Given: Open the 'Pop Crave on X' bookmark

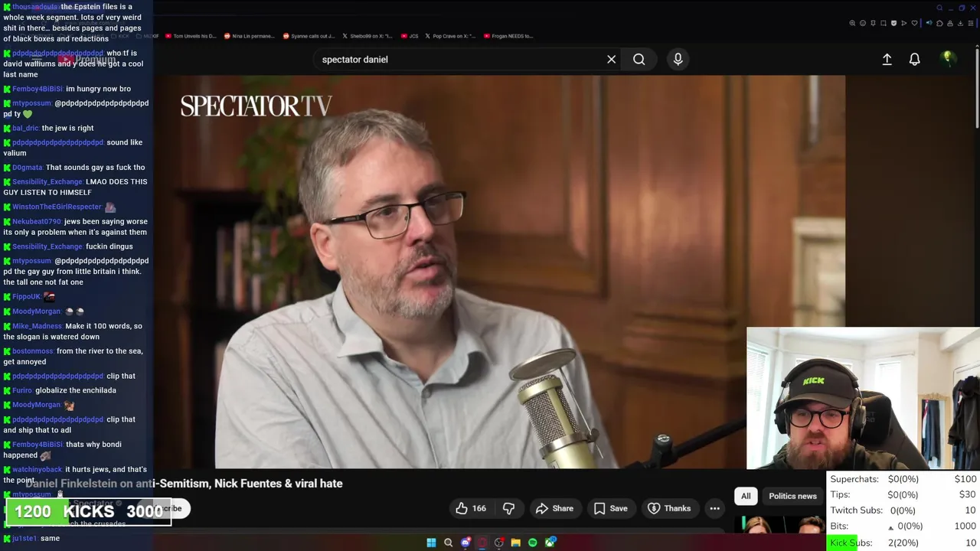Looking at the screenshot, I should pos(450,36).
